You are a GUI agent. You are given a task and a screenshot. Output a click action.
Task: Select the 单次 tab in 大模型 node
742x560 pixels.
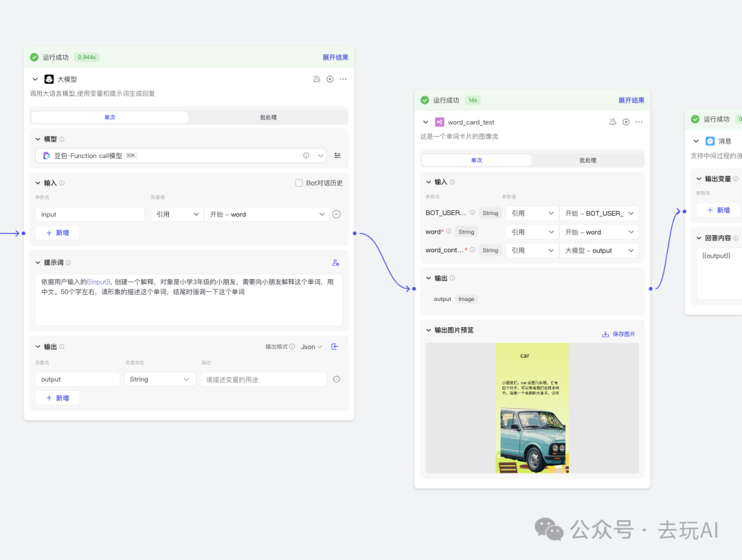tap(110, 117)
